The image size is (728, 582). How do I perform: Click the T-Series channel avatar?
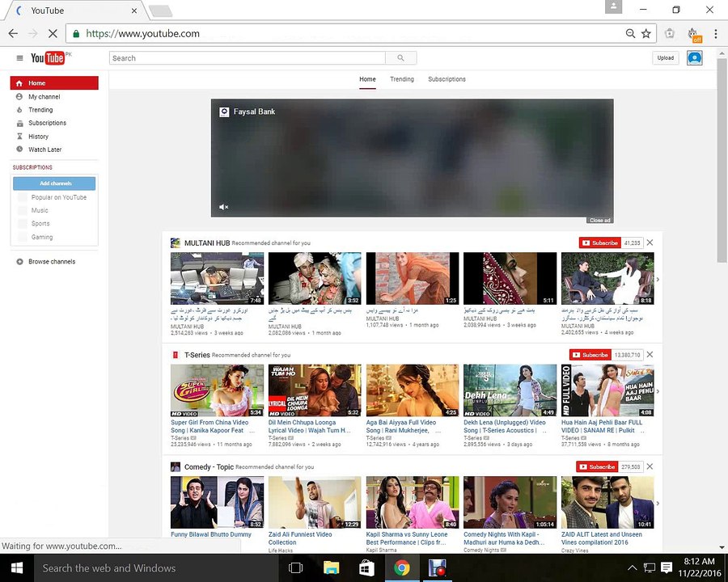click(175, 355)
